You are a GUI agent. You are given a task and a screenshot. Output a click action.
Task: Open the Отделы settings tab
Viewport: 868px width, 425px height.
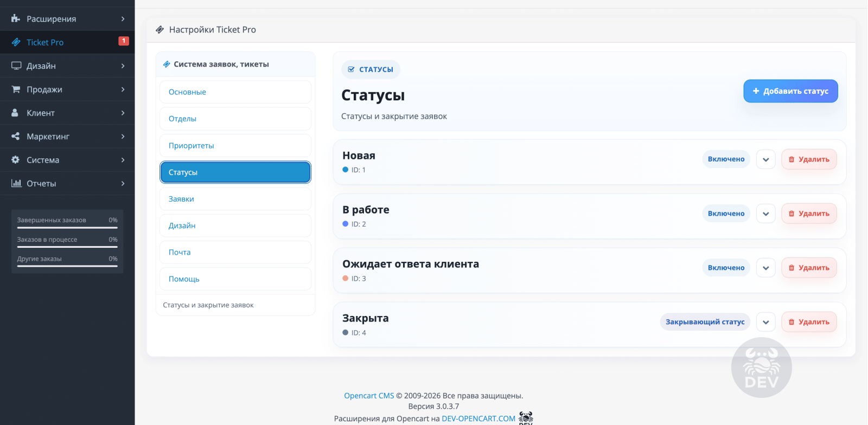[235, 119]
